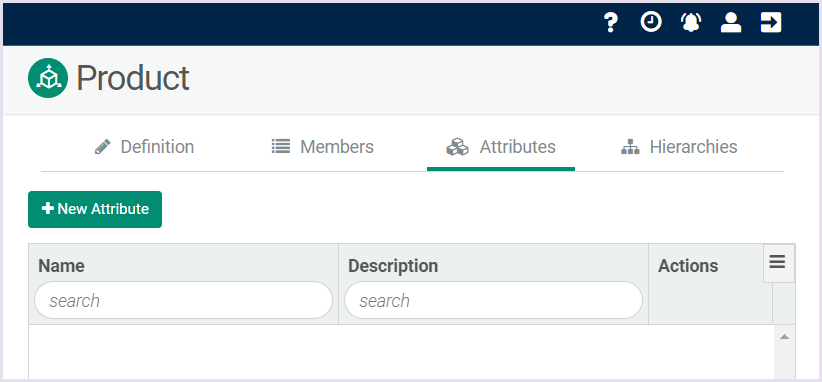Click the Product page title
Screen dimensions: 822x382
pyautogui.click(x=133, y=78)
